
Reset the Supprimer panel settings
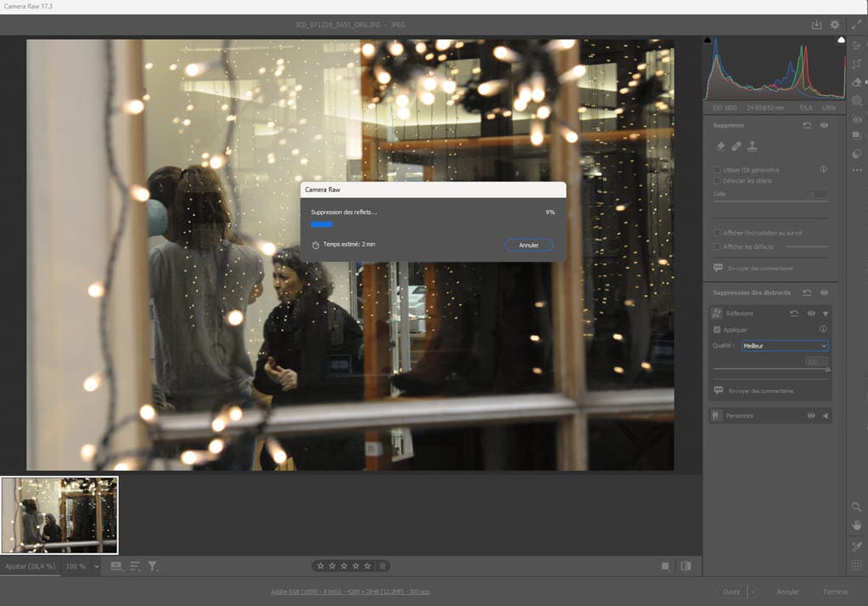807,125
